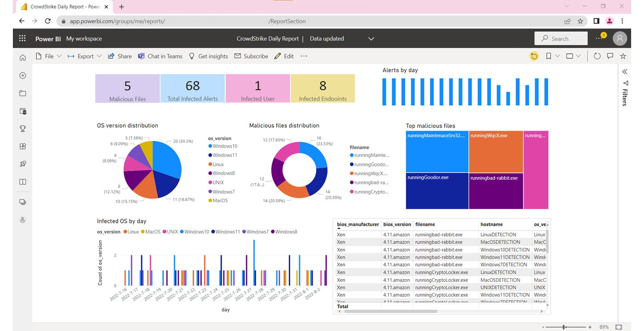Open the Data hub icon in sidebar
Image resolution: width=644 pixels, height=331 pixels.
[23, 111]
